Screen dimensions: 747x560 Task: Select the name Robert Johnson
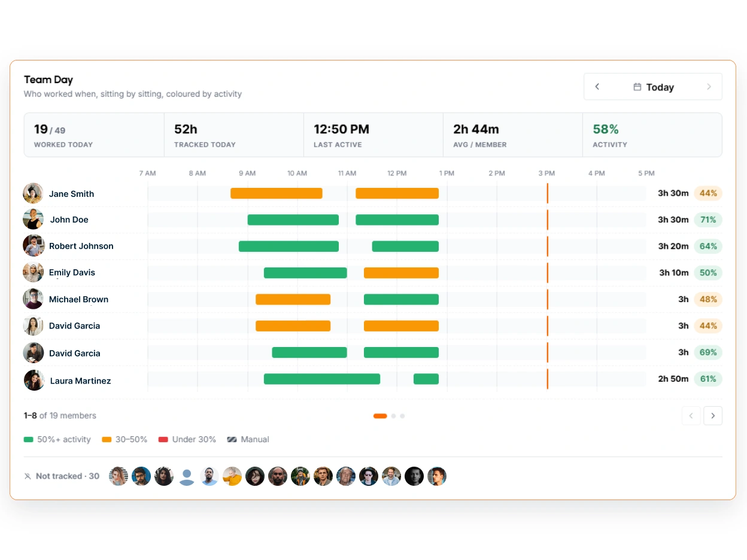[x=81, y=246]
